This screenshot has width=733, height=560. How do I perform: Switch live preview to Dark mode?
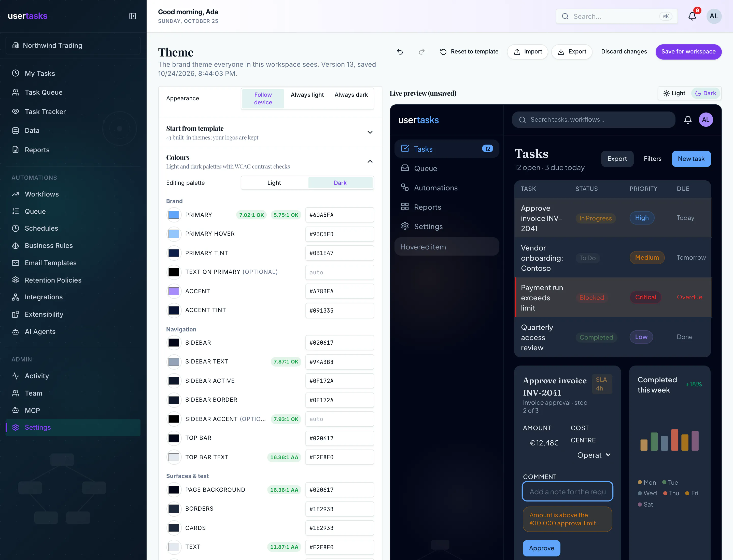706,93
